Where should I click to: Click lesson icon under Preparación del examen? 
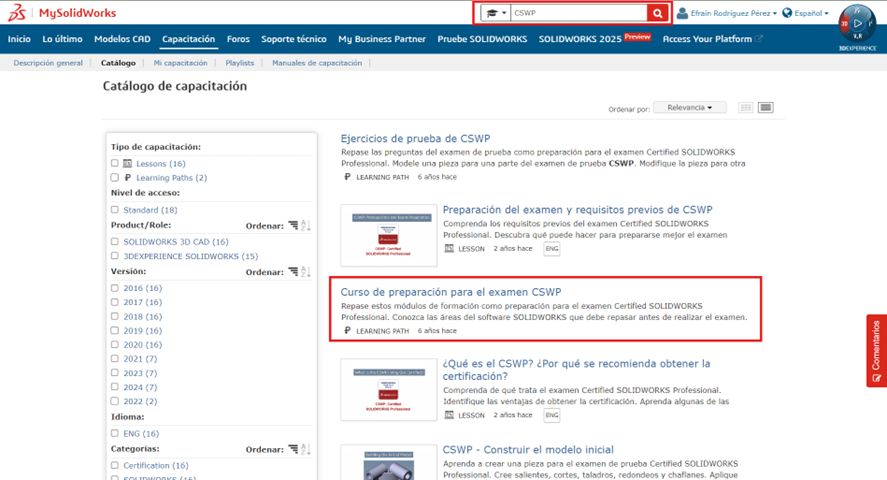point(449,248)
